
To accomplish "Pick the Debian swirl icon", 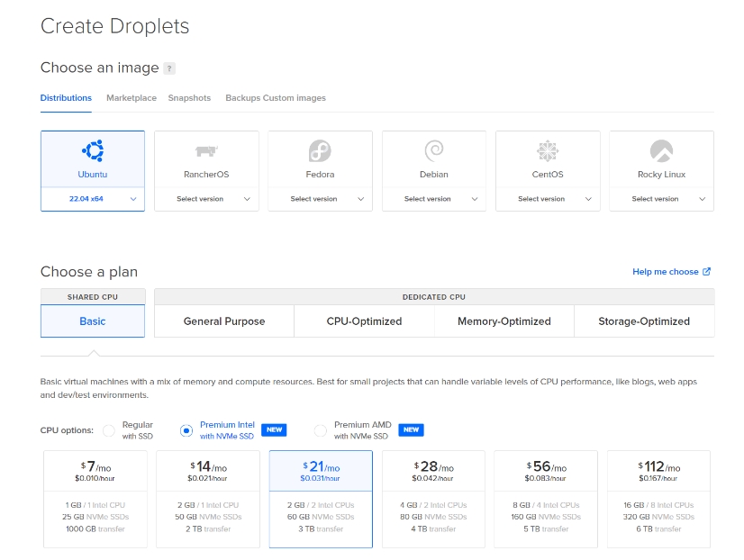I will point(433,150).
